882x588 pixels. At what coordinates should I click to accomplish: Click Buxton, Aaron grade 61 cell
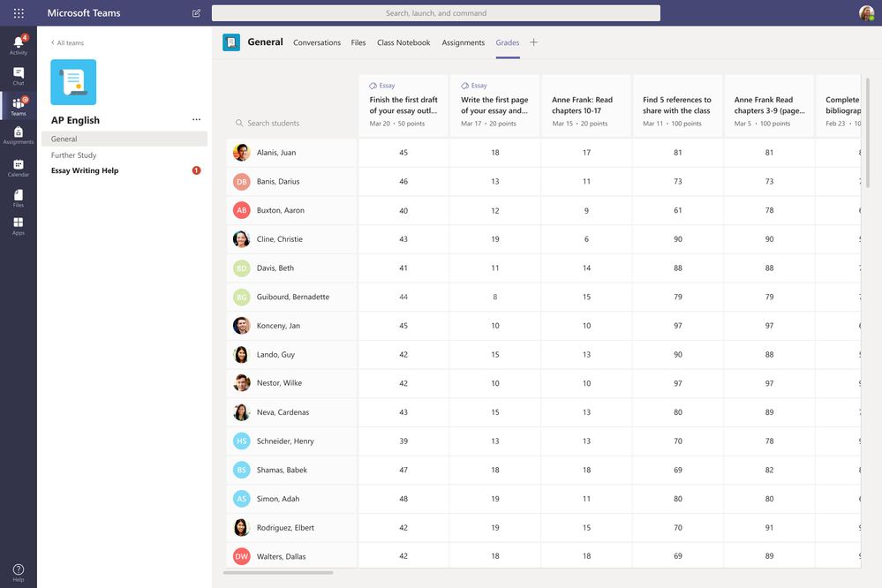pos(677,210)
